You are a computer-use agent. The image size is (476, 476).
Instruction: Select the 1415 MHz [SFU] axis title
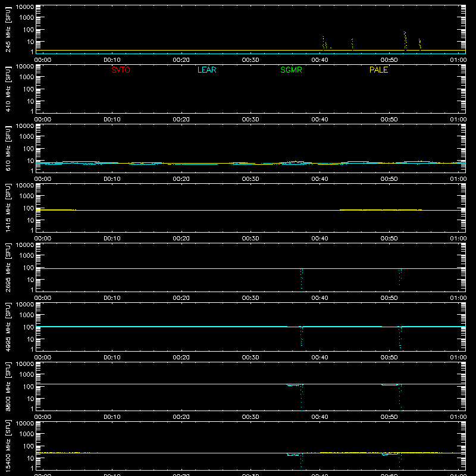coord(8,208)
